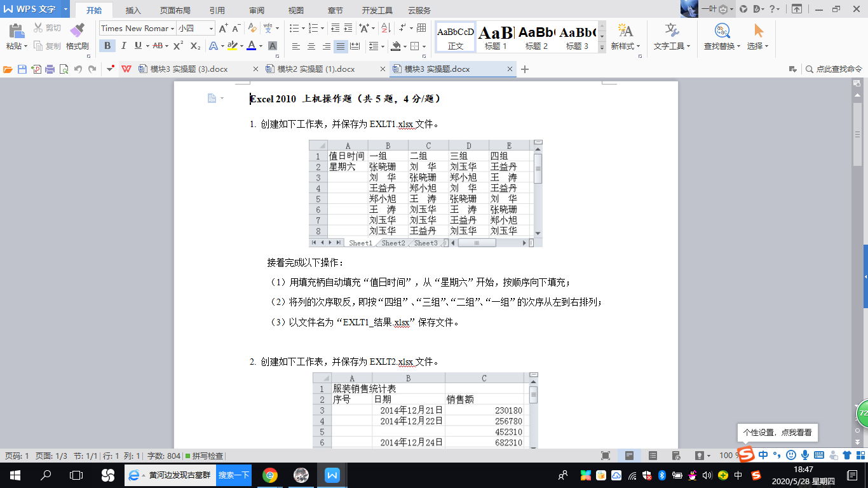Viewport: 868px width, 488px height.
Task: Toggle Italic formatting button
Action: point(123,46)
